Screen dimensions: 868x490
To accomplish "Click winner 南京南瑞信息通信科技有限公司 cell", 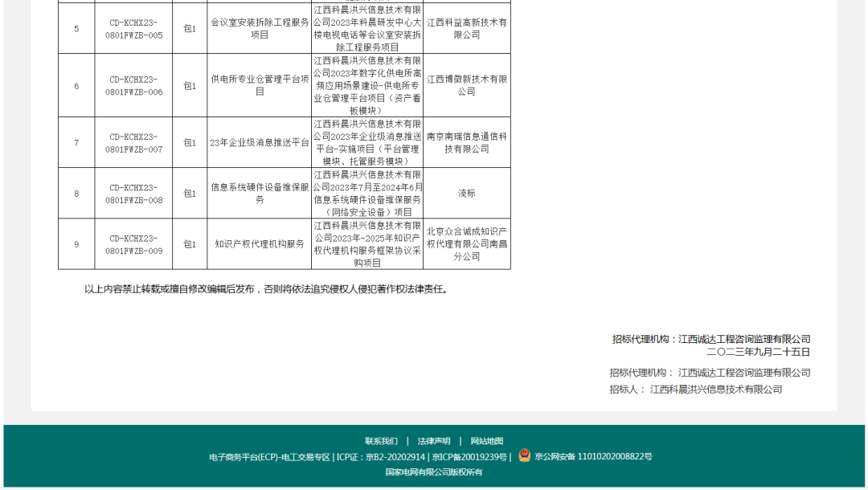I will pyautogui.click(x=467, y=143).
